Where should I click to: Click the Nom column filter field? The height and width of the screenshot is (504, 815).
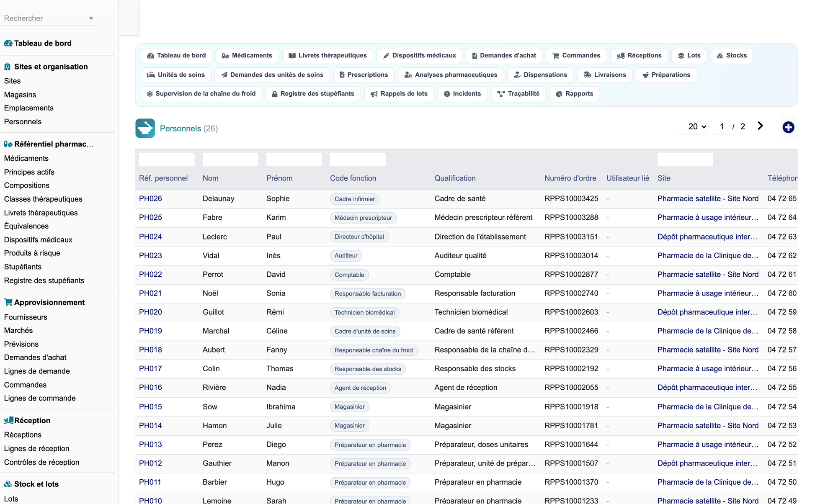click(230, 159)
